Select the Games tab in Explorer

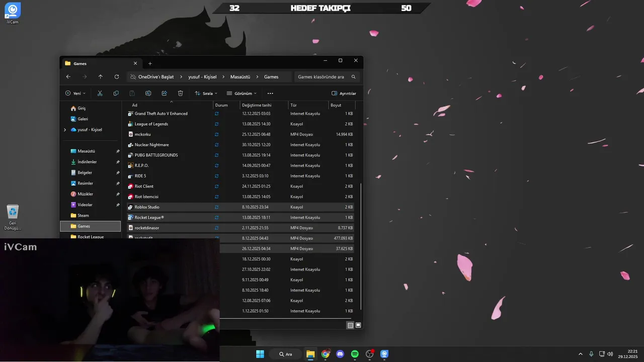(101, 63)
